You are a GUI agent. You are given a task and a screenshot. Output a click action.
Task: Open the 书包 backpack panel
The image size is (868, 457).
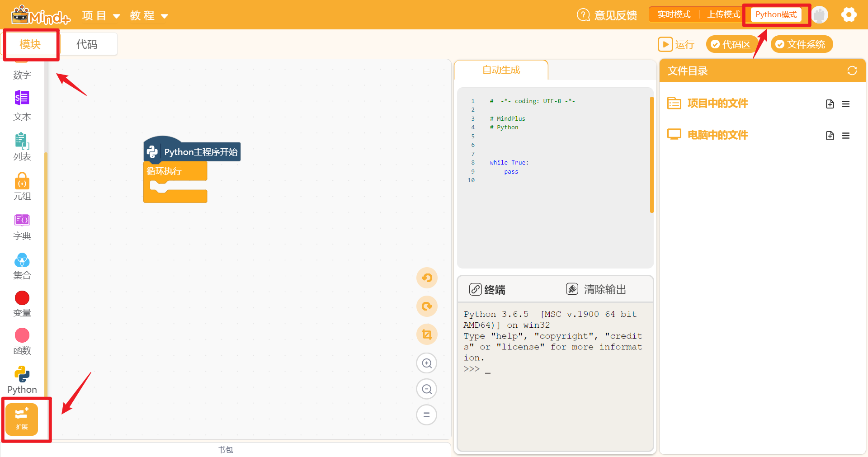226,450
